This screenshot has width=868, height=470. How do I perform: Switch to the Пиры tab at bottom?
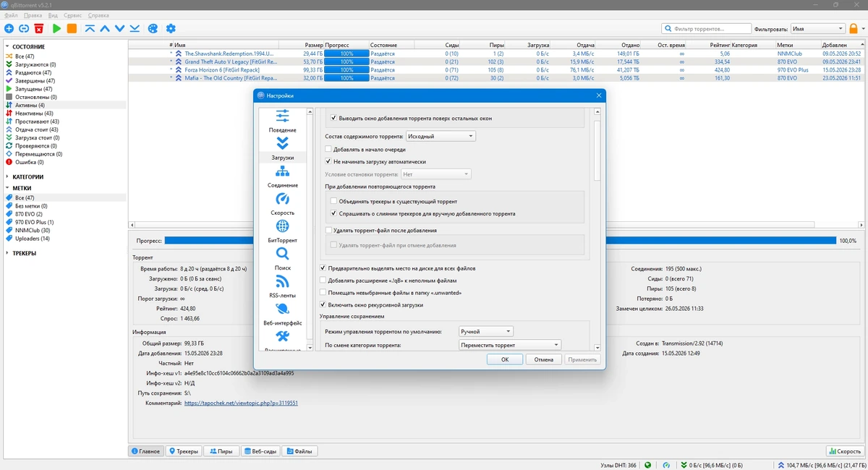(x=221, y=451)
